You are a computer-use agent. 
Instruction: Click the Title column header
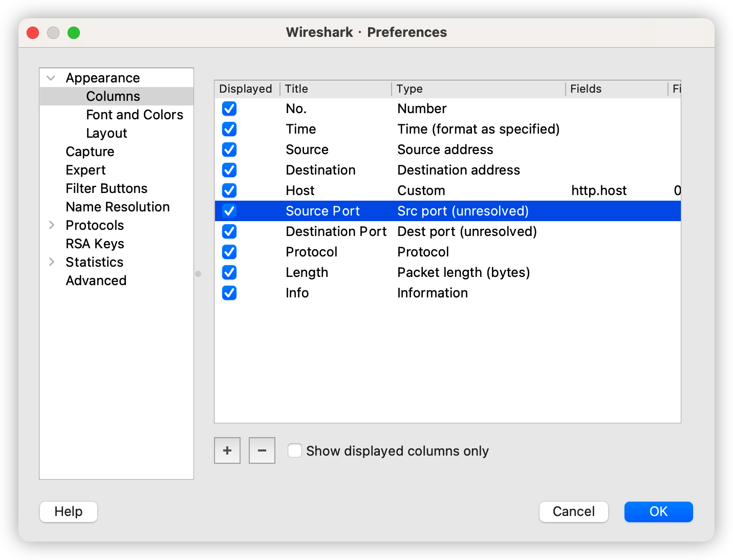pyautogui.click(x=336, y=89)
